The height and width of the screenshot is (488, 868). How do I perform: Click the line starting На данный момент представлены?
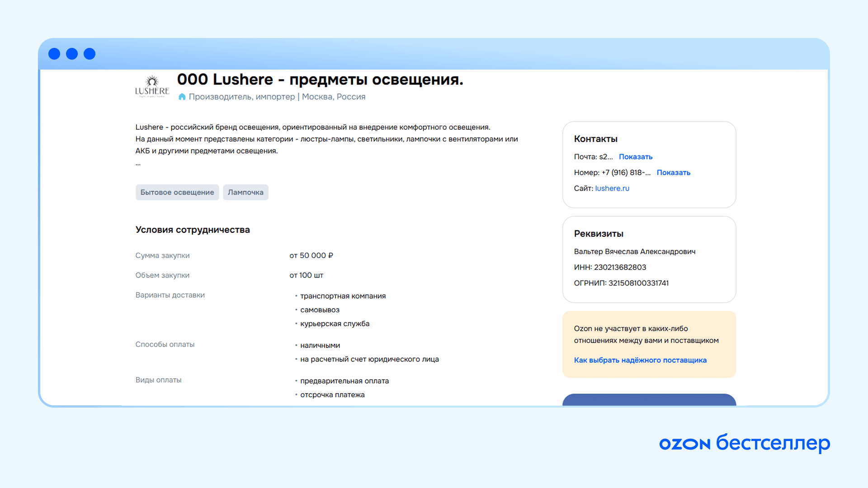tap(327, 139)
